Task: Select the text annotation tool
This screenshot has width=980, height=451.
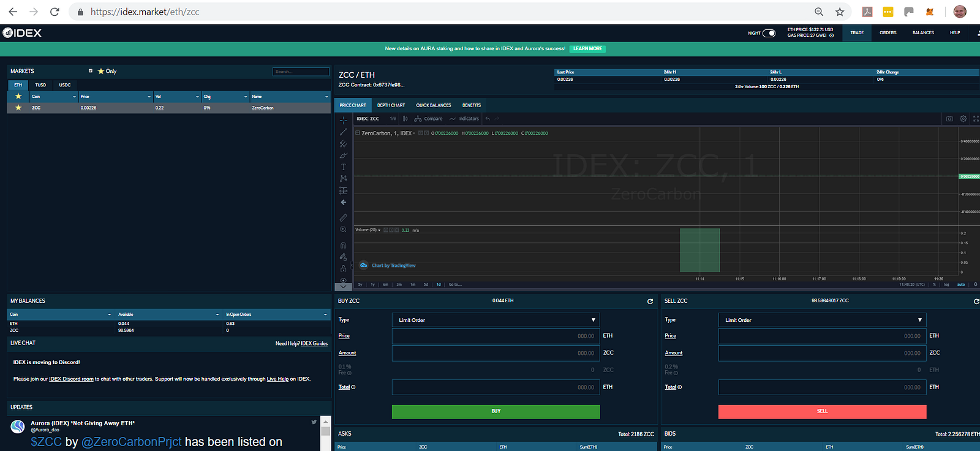Action: (343, 167)
